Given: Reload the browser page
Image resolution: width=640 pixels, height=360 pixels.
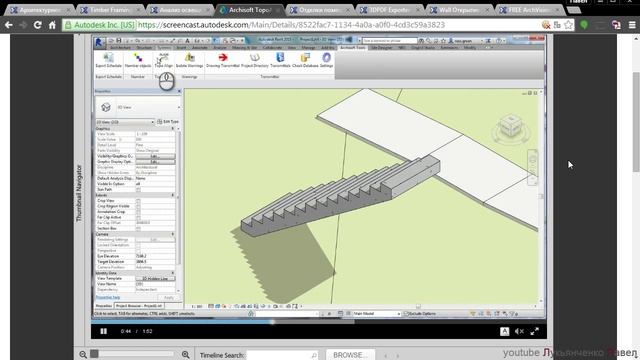Looking at the screenshot, I should point(38,25).
